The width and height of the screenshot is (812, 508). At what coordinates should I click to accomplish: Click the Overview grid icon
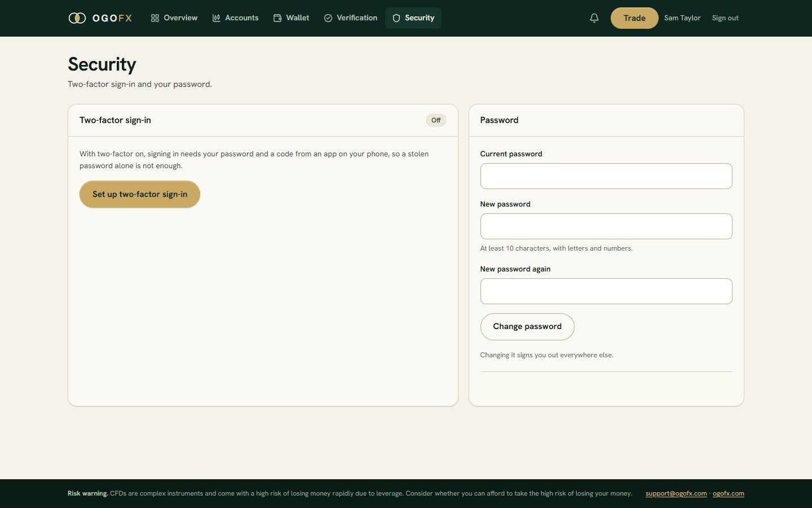pos(155,18)
